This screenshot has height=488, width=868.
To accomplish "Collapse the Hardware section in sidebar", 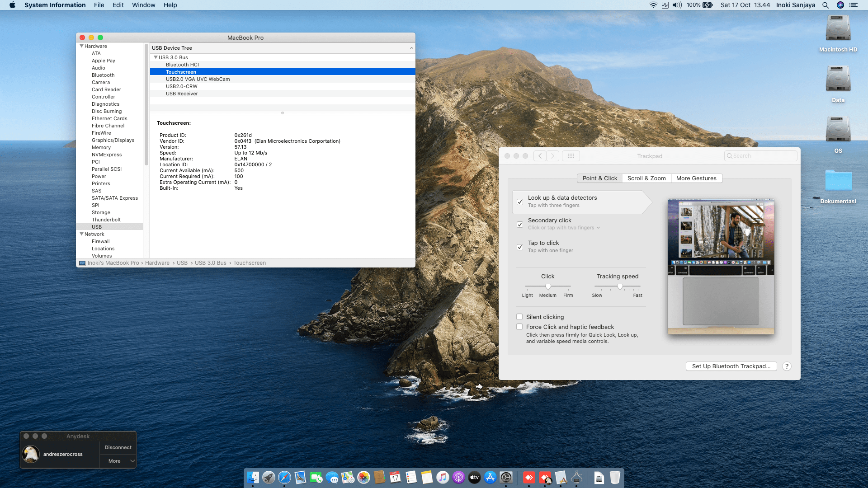I will tap(81, 46).
